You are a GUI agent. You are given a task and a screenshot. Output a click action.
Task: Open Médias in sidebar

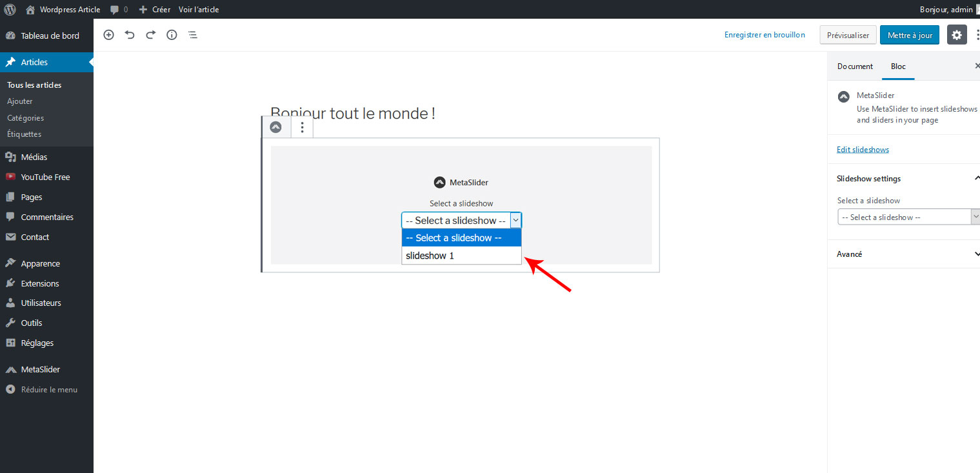46,157
